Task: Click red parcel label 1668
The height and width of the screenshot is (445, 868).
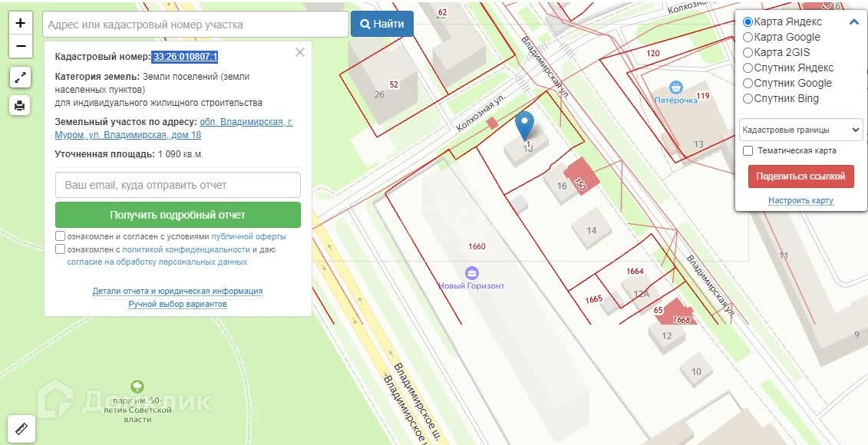Action: coord(682,320)
